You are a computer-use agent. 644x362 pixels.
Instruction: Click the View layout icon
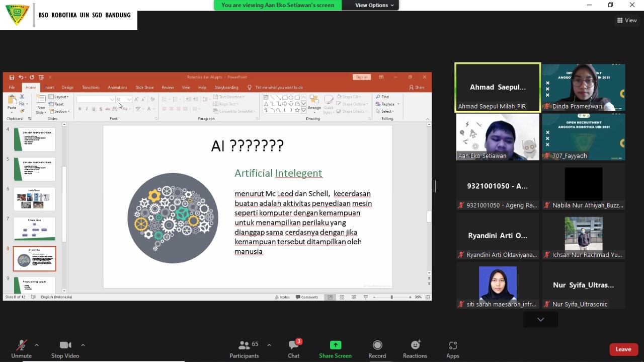[x=627, y=21]
